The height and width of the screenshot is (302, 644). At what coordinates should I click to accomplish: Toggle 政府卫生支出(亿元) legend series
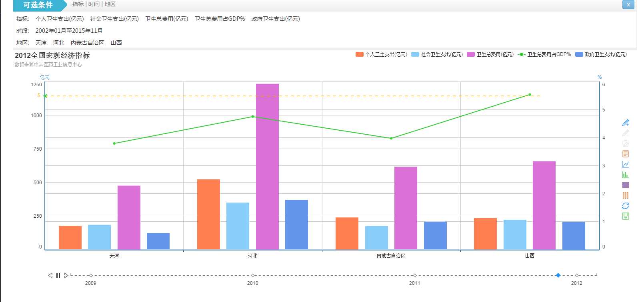pos(601,54)
